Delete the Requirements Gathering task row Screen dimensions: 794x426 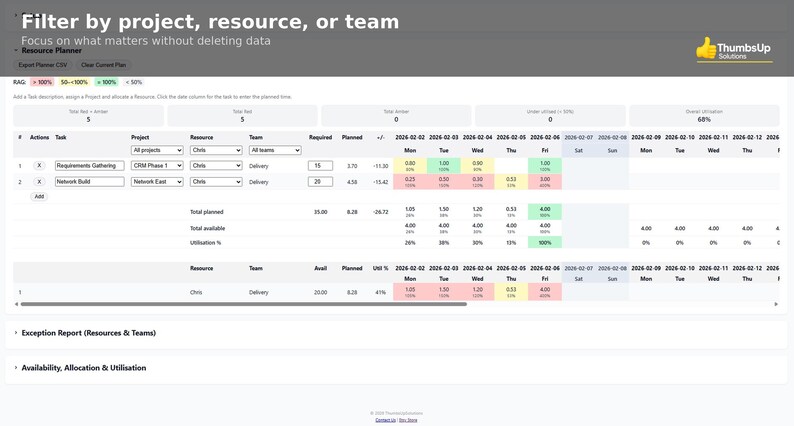click(39, 166)
